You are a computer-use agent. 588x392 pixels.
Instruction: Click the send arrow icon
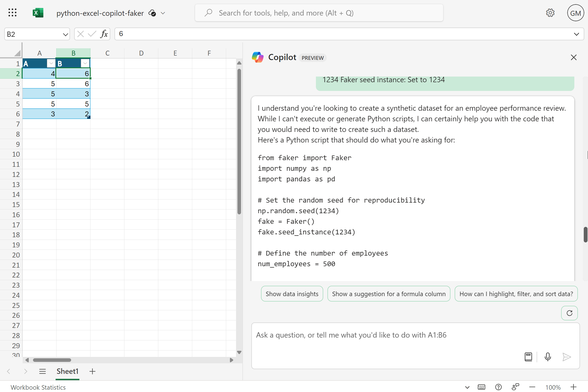pyautogui.click(x=566, y=357)
